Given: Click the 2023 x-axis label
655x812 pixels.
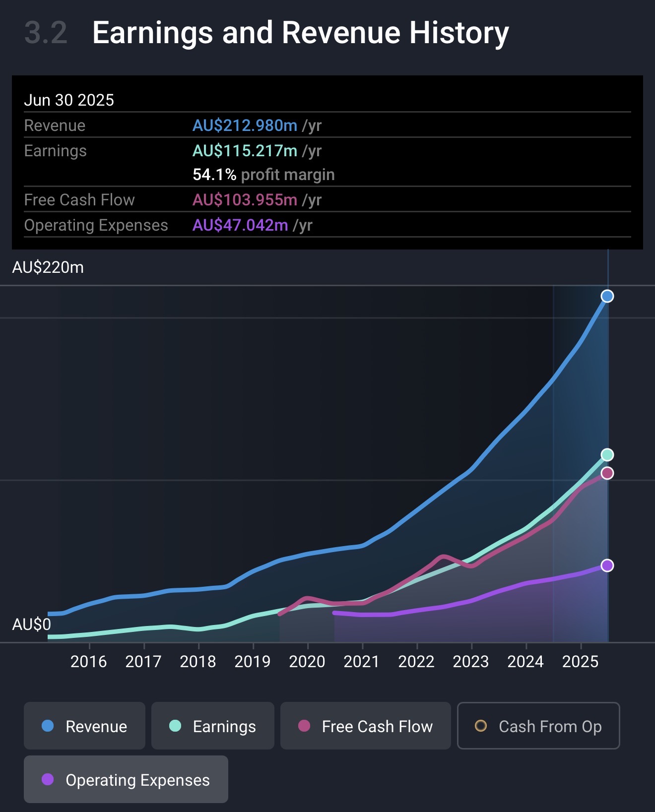Looking at the screenshot, I should pyautogui.click(x=471, y=662).
